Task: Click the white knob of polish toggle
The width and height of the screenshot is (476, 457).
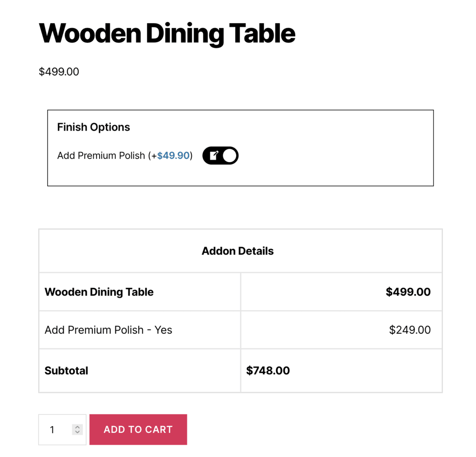Action: pos(229,156)
